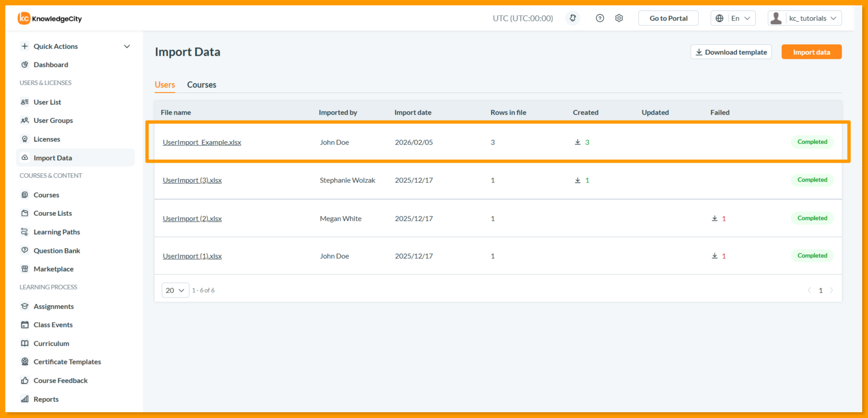
Task: Open the UserImport (3).xlsx link
Action: pos(192,180)
